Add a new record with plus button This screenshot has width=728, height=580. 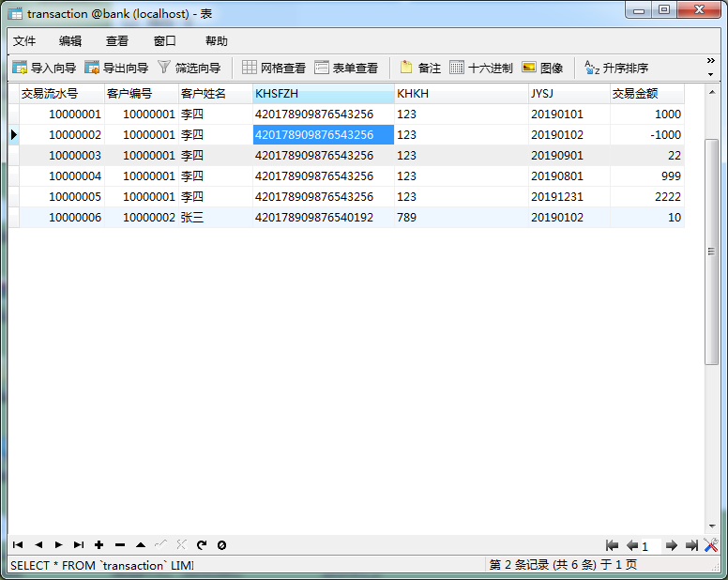[99, 544]
